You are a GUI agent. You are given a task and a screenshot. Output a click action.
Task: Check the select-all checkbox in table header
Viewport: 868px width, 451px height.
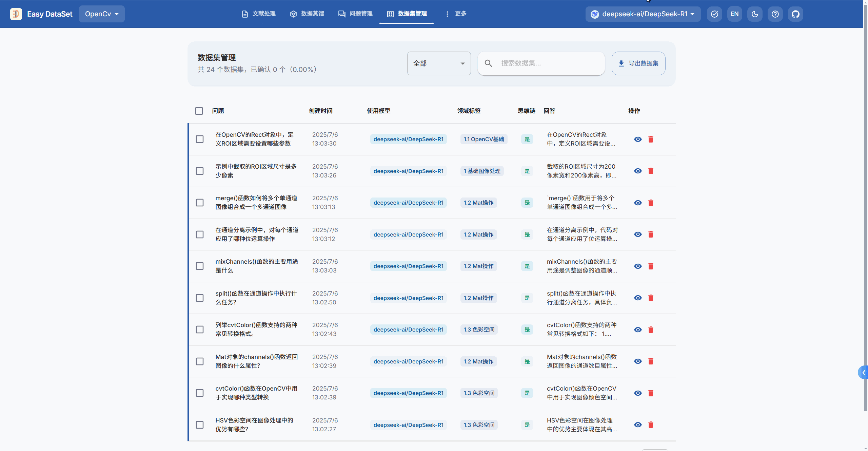tap(199, 111)
